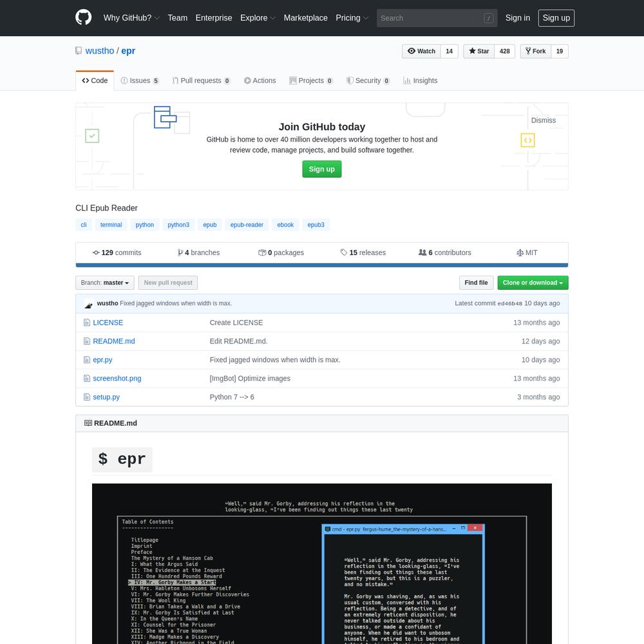644x644 pixels.
Task: Click the blue language bar
Action: click(321, 265)
